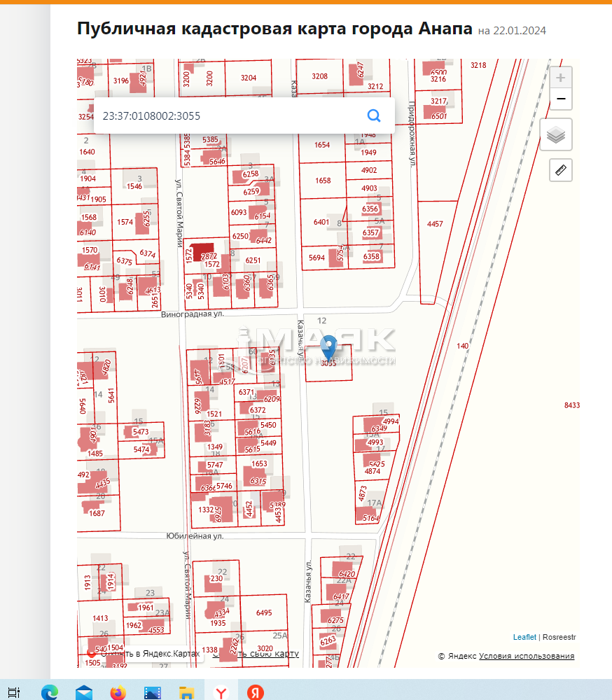Open the map layers control
Screen dimensions: 612x700
556,134
